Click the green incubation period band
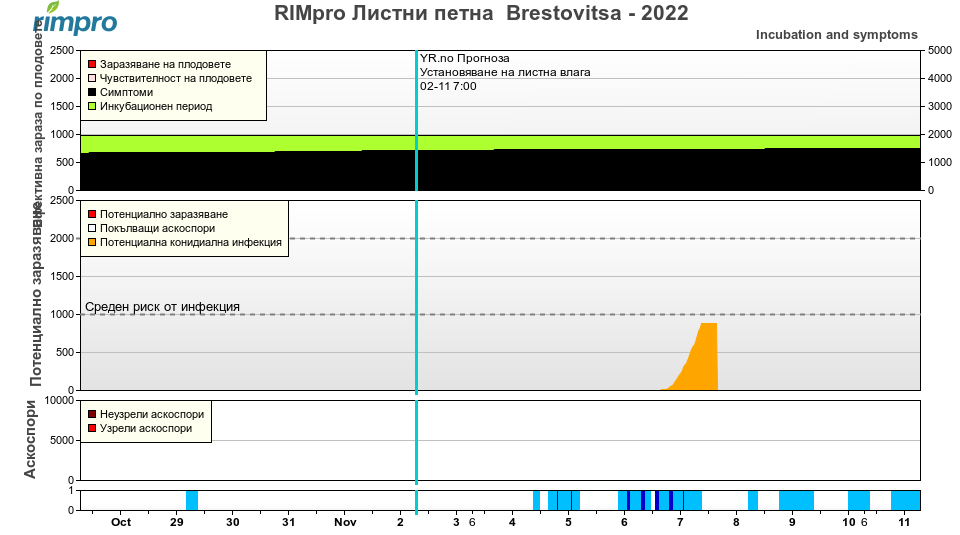Screen dimensions: 960x535 click(500, 143)
